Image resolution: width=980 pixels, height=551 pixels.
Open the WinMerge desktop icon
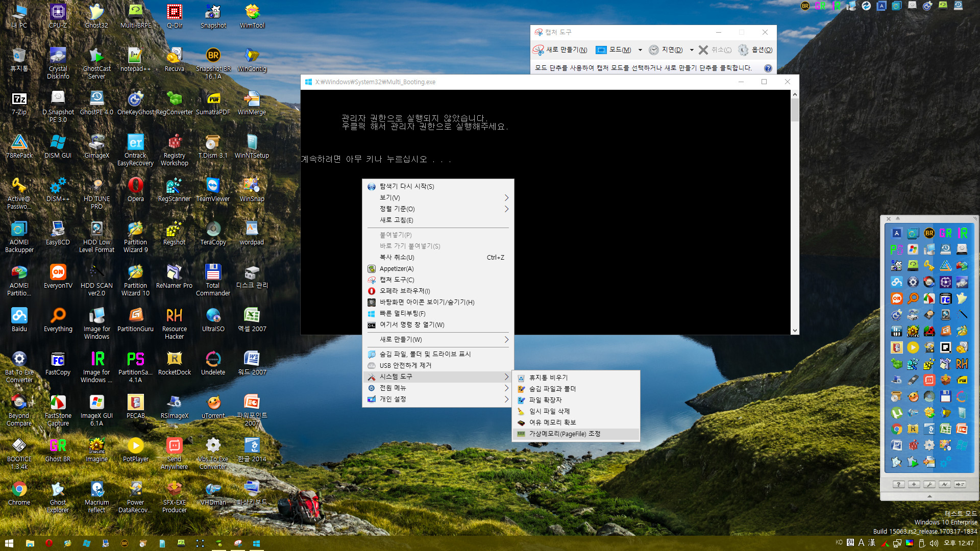click(252, 103)
